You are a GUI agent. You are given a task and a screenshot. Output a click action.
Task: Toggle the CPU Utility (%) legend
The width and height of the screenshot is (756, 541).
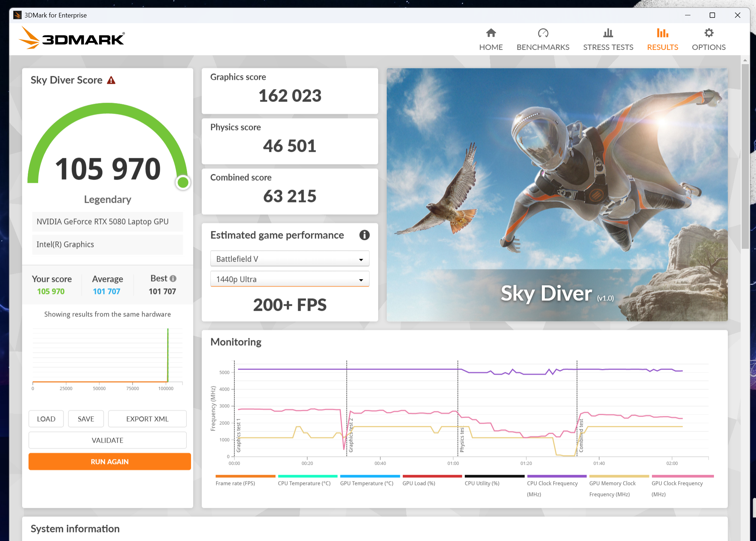point(494,481)
